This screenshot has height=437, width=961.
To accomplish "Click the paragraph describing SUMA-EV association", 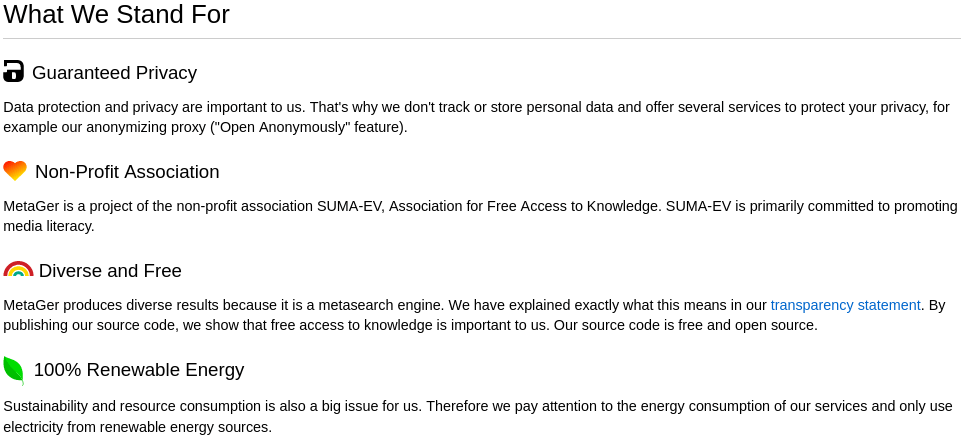I will [x=480, y=216].
